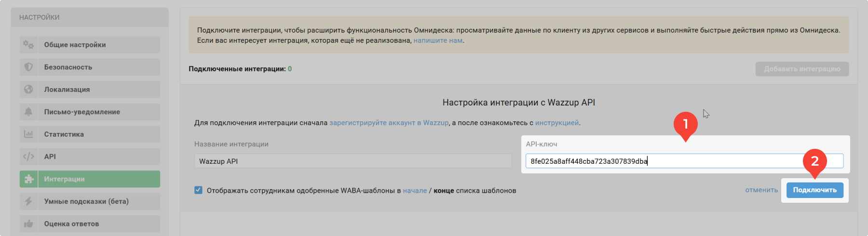
Task: Click the shield icon beside Безопасность
Action: [x=28, y=67]
